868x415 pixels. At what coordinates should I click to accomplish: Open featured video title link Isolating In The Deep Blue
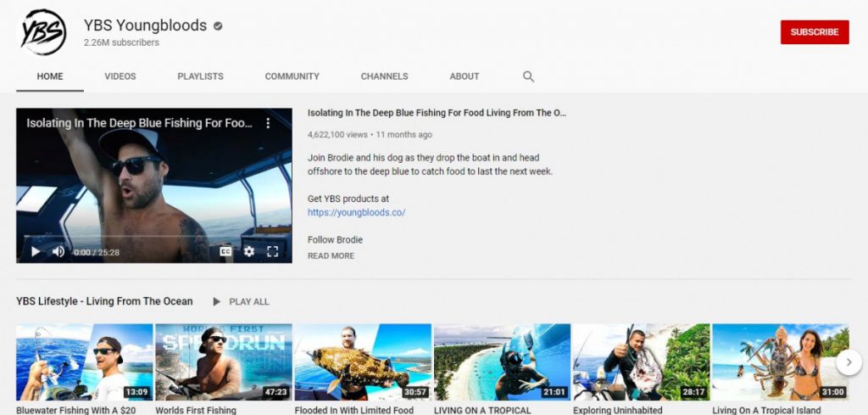[437, 113]
